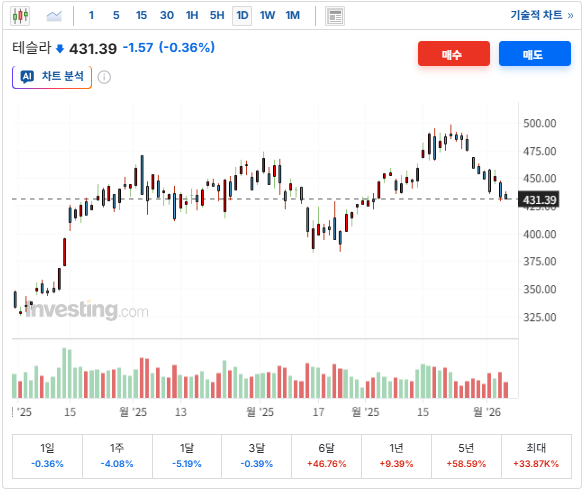Click the -1.57 price change value
The height and width of the screenshot is (491, 583).
[138, 48]
